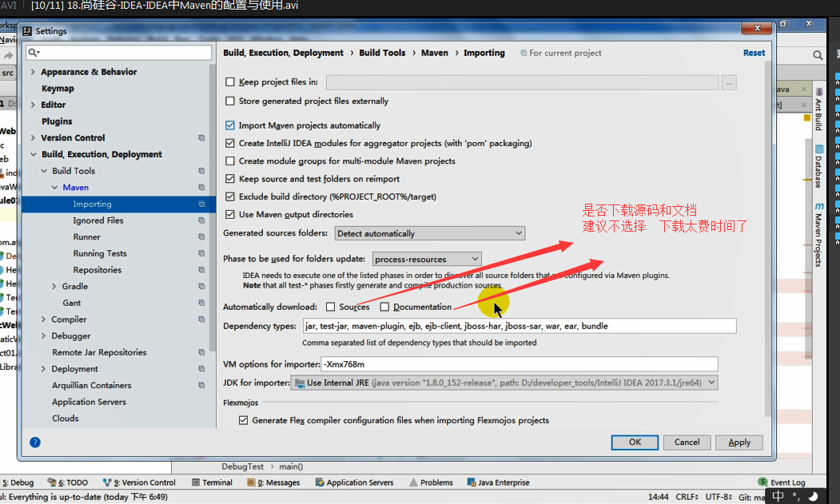Viewport: 840px width, 504px height.
Task: Click the per-project icon beside Remote Jar Repositories
Action: point(201,352)
